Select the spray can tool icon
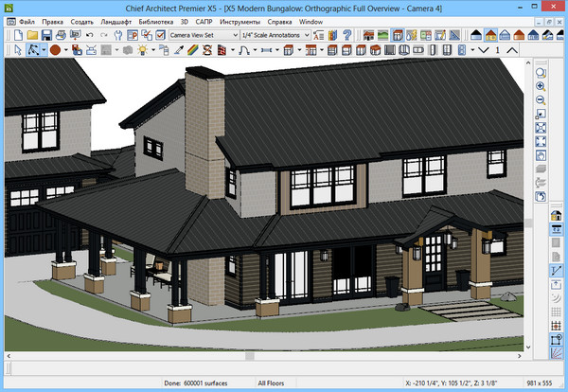The width and height of the screenshot is (568, 392). 164,50
